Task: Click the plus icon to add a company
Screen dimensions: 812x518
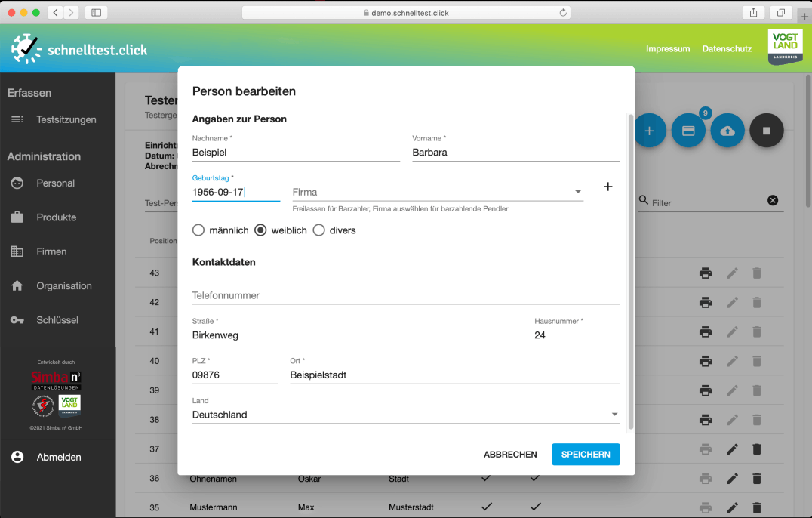Action: (607, 187)
